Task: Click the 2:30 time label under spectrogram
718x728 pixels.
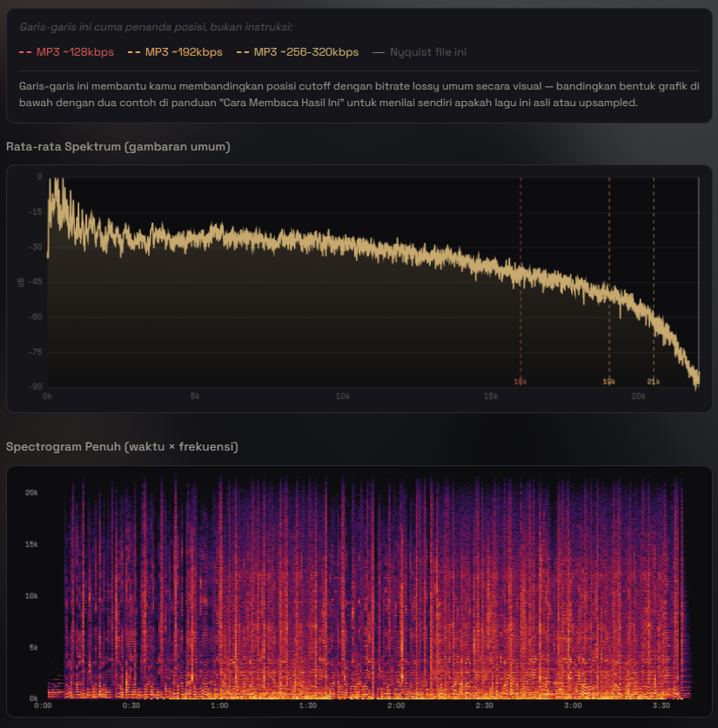Action: (485, 705)
